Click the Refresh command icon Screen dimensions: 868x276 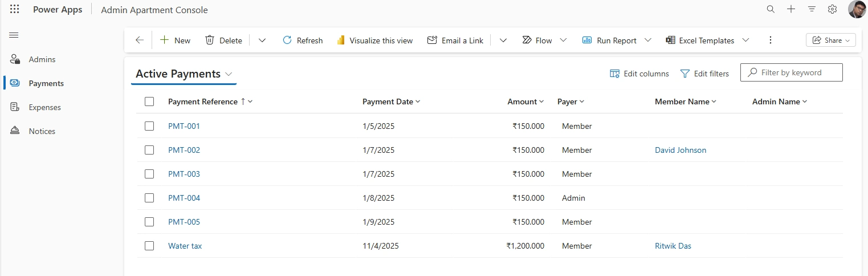pyautogui.click(x=287, y=40)
